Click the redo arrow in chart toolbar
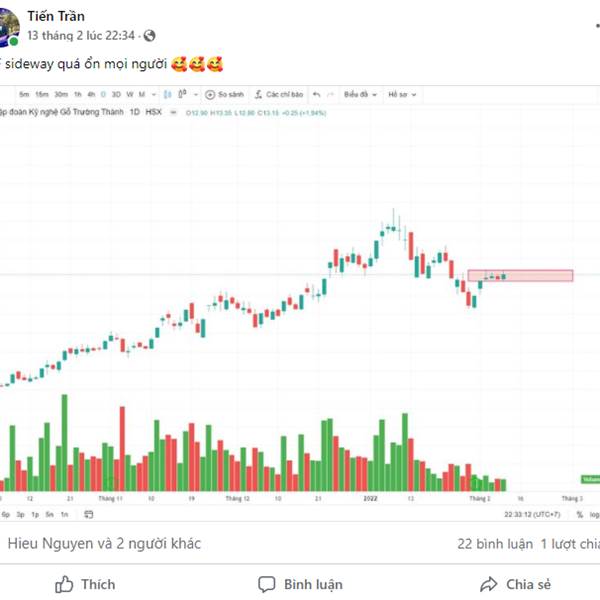The image size is (600, 600). [x=330, y=94]
